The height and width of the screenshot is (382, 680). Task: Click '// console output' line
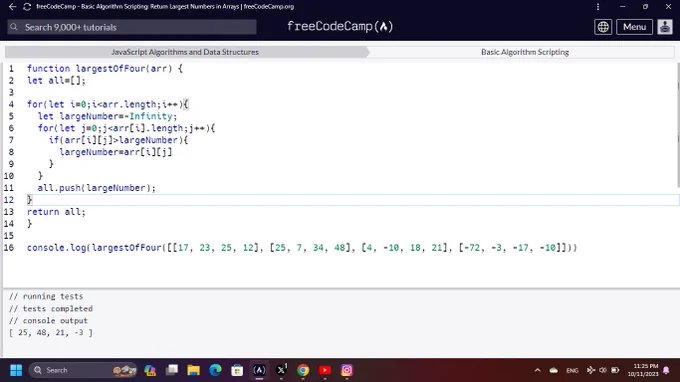coord(48,320)
